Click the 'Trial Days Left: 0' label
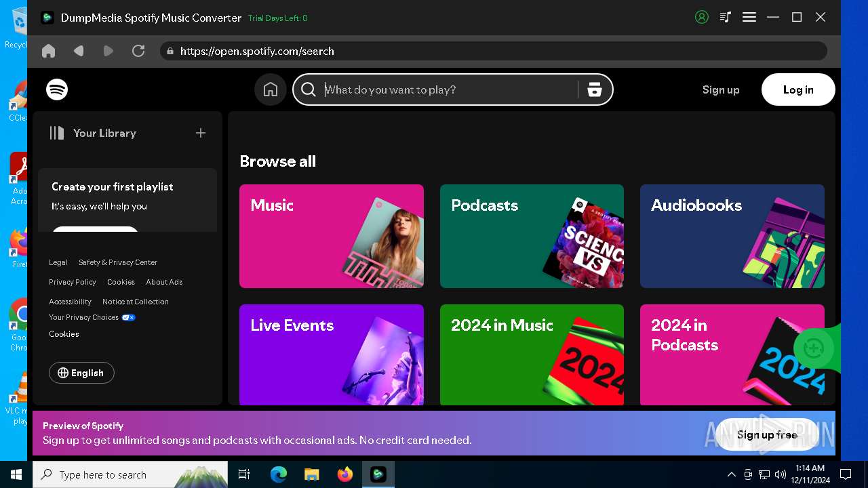This screenshot has width=868, height=488. coord(278,18)
